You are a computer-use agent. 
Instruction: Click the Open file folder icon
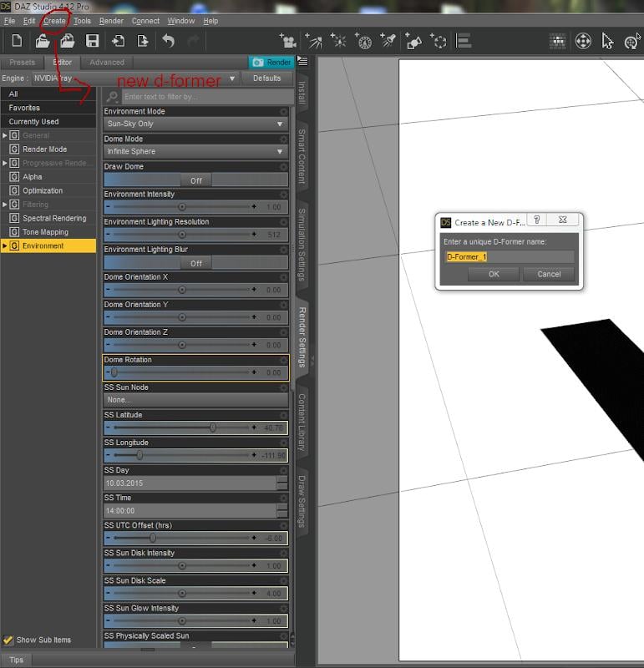pyautogui.click(x=43, y=41)
